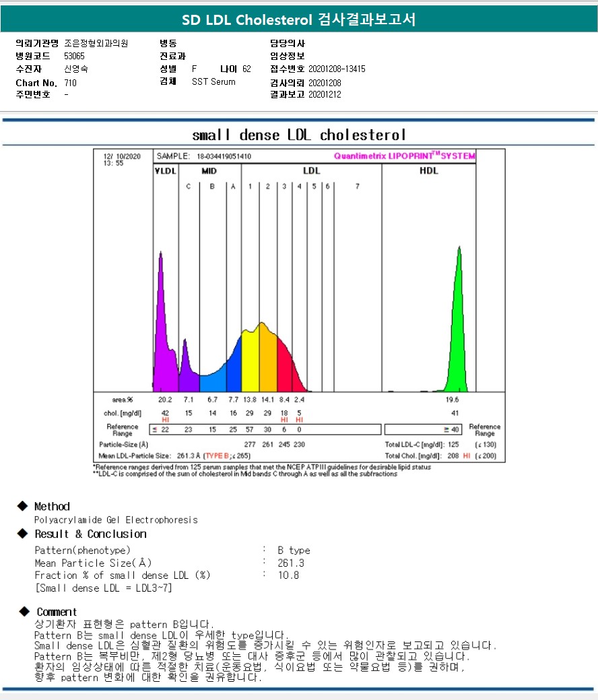Click the orange LDL 2 band area
The width and height of the screenshot is (598, 700).
tap(268, 357)
